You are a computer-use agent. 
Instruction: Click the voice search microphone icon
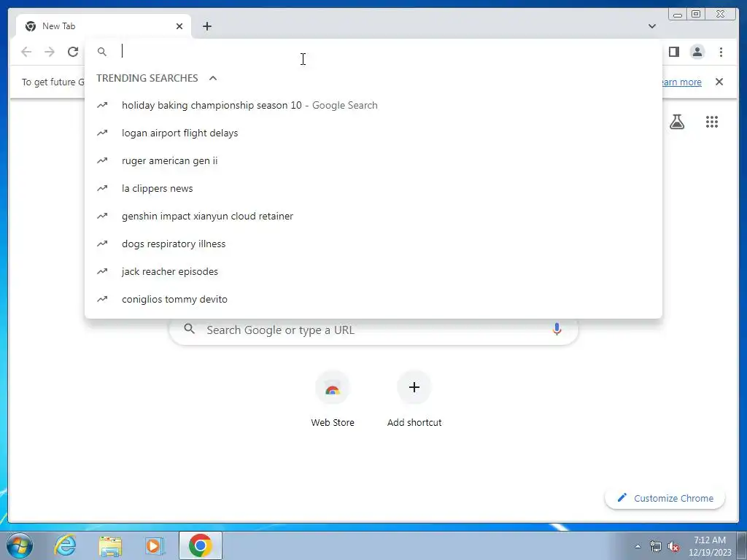pos(557,329)
